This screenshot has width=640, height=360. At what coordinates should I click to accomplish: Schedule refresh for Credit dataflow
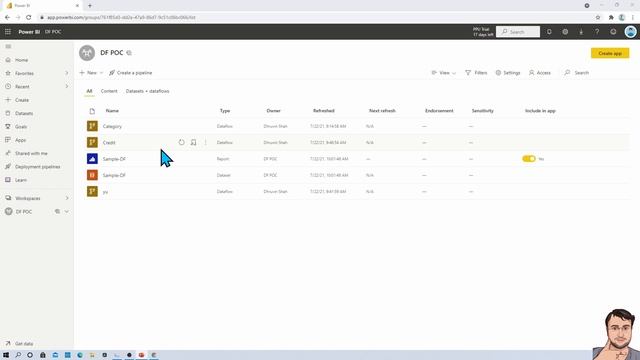pyautogui.click(x=193, y=142)
